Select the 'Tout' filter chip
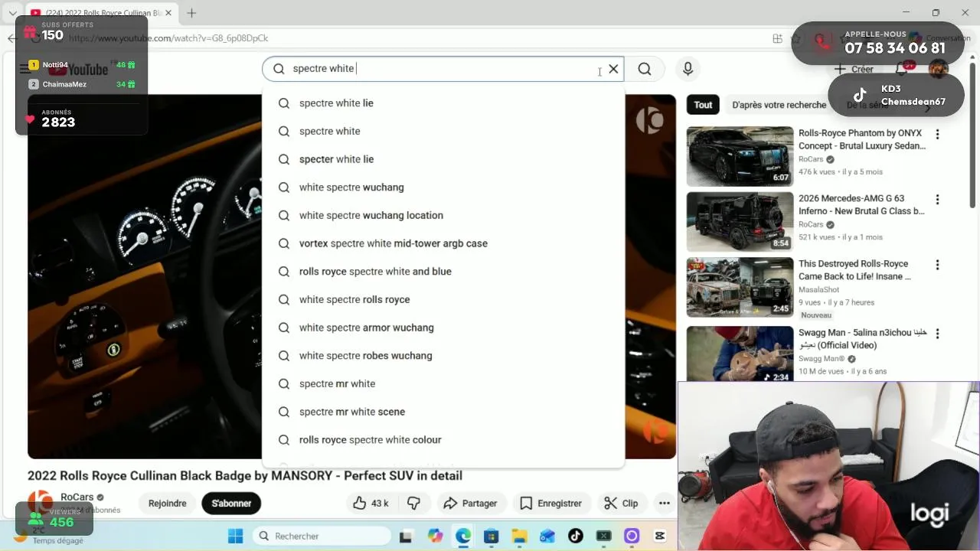This screenshot has width=980, height=551. coord(703,105)
